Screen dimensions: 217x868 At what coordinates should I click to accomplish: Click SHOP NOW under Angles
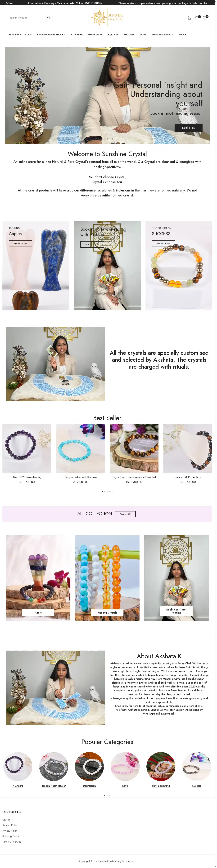coord(21,243)
